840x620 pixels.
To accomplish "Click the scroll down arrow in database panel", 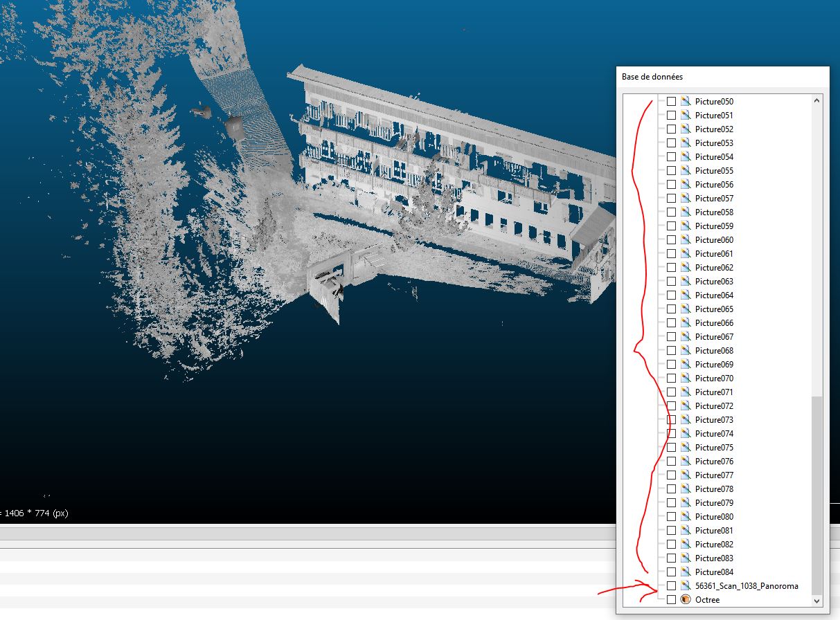I will pos(816,601).
